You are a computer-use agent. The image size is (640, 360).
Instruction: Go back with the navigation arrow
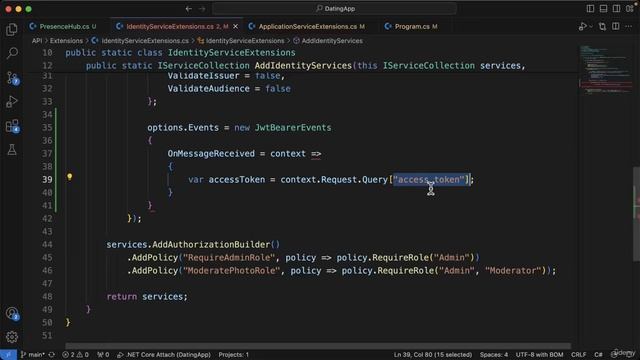189,9
